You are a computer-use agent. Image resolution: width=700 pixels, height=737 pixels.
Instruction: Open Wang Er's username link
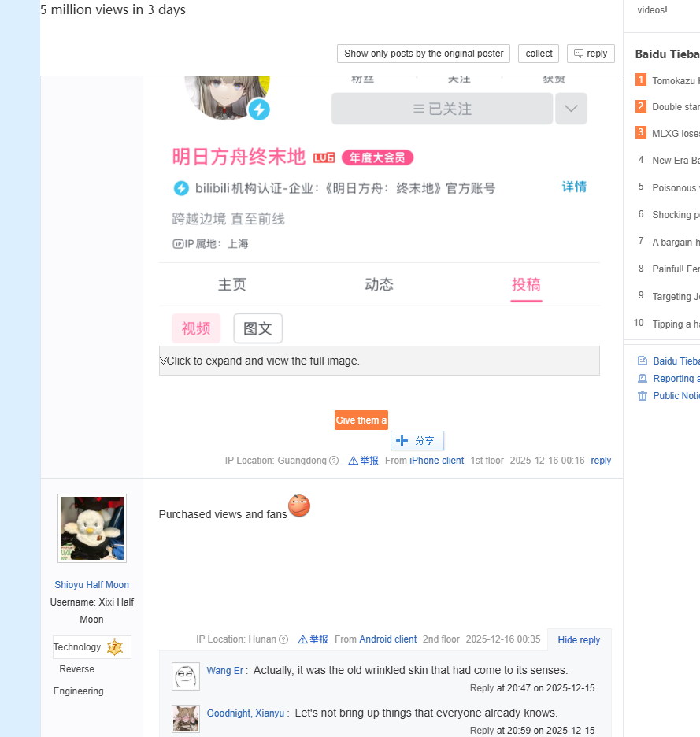click(x=225, y=671)
